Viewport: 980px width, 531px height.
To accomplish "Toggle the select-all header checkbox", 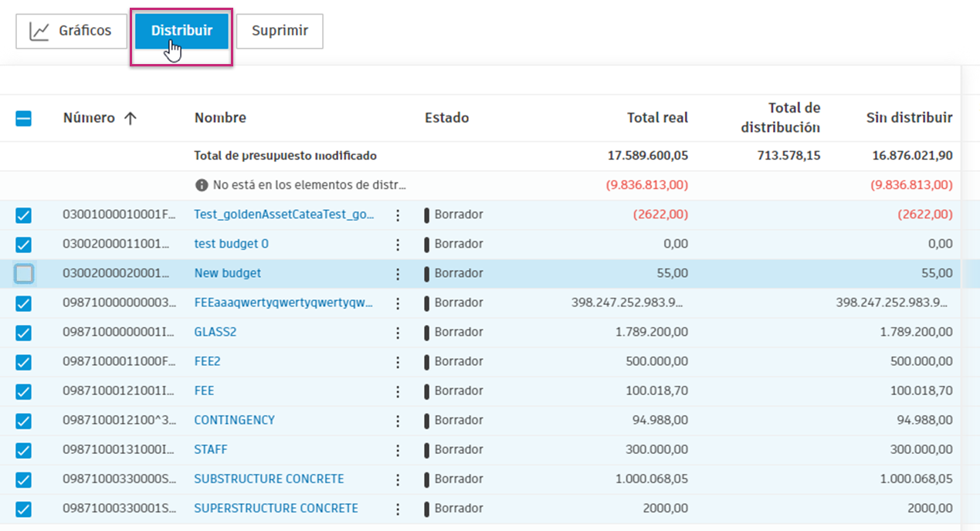I will (x=24, y=119).
